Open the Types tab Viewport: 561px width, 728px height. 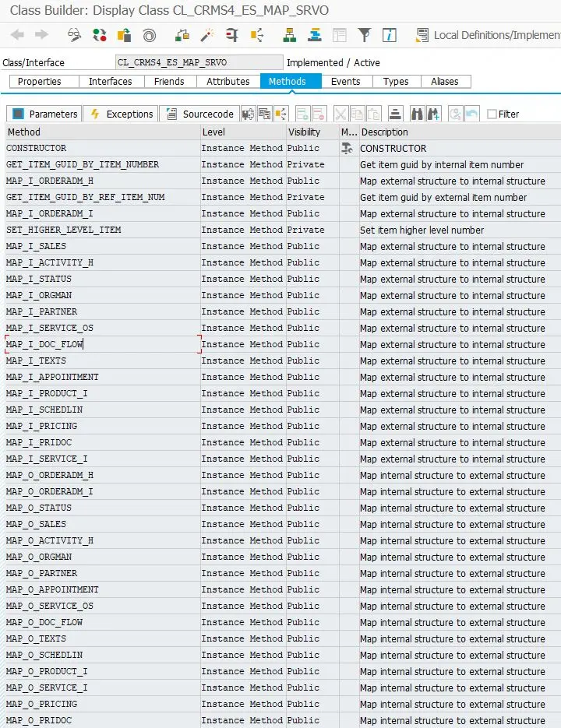[x=396, y=81]
